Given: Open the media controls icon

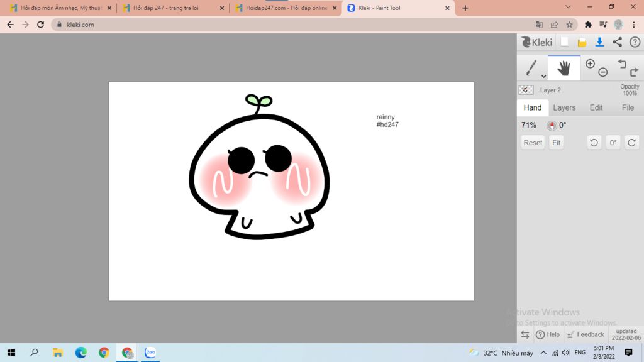Looking at the screenshot, I should 603,25.
